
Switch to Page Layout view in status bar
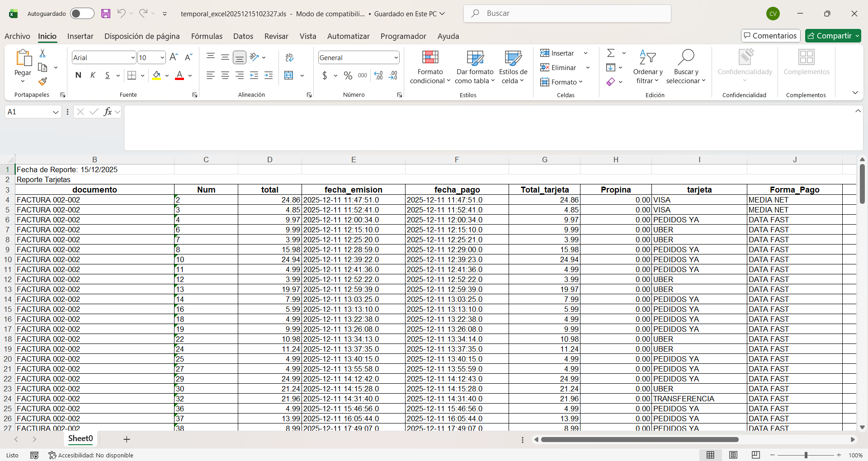click(x=733, y=455)
